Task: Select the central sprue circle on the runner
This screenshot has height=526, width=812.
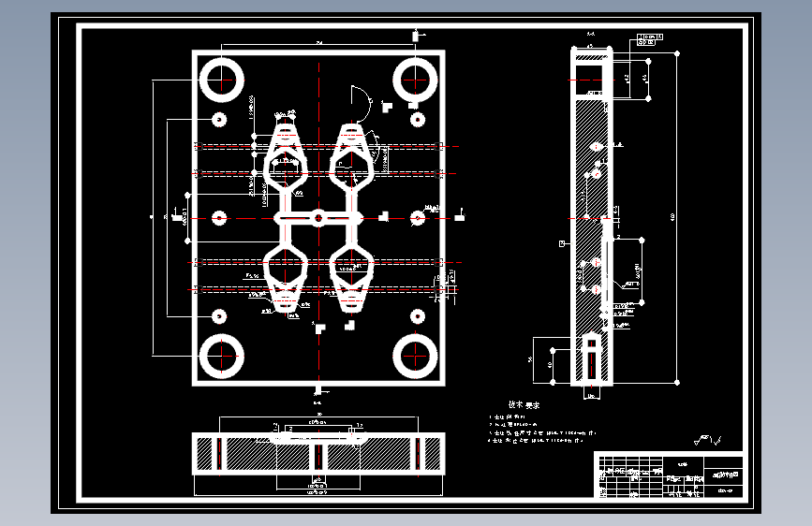Action: click(x=318, y=218)
